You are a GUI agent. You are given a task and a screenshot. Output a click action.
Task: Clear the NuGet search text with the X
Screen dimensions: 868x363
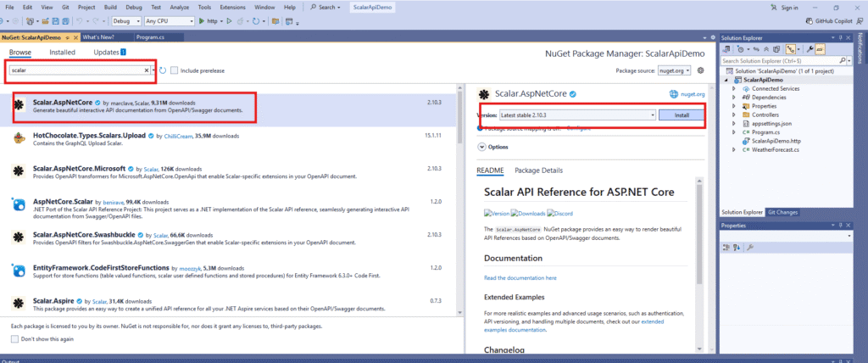[x=147, y=70]
